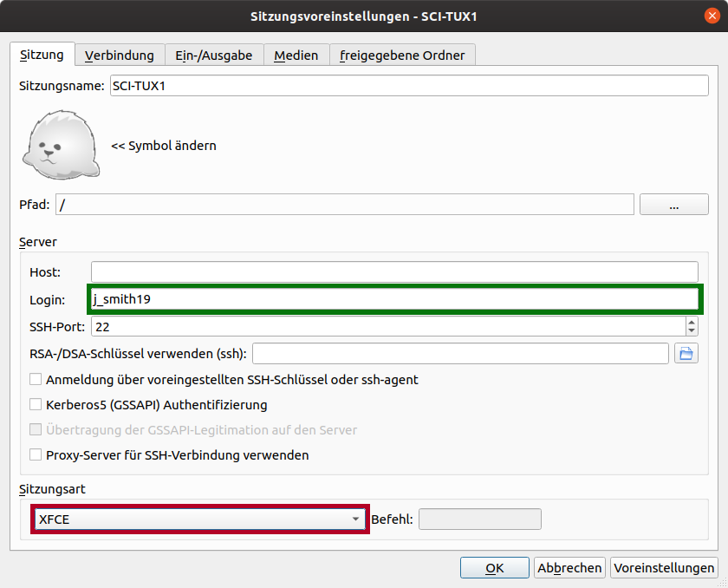
Task: Switch to the Medien tab
Action: click(296, 55)
